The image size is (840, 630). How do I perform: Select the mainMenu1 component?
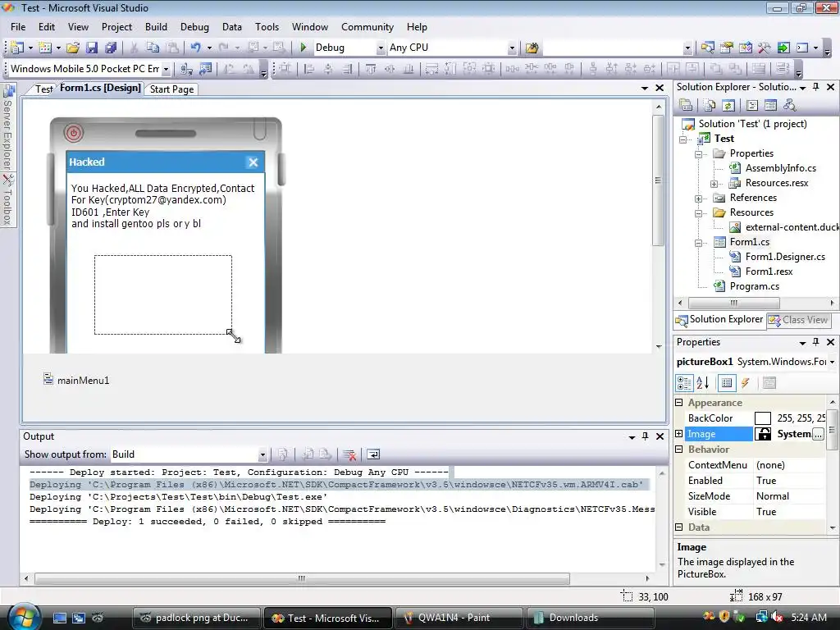(76, 381)
